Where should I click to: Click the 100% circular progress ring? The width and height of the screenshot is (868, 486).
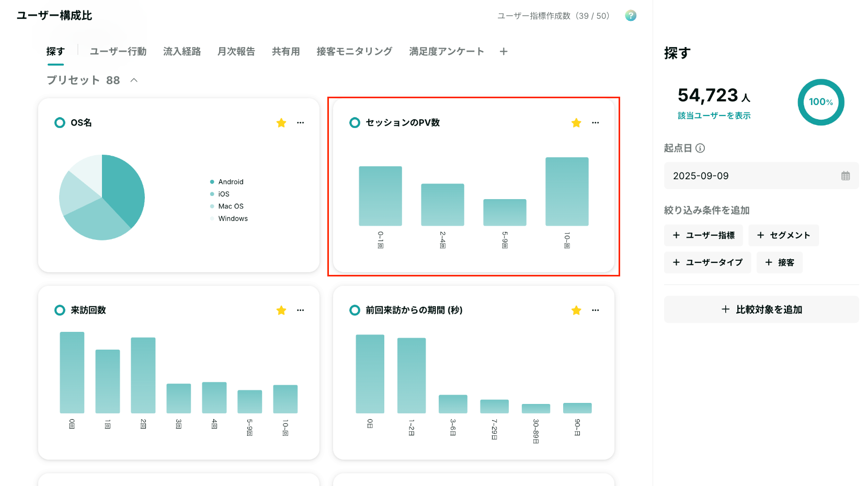(x=821, y=102)
